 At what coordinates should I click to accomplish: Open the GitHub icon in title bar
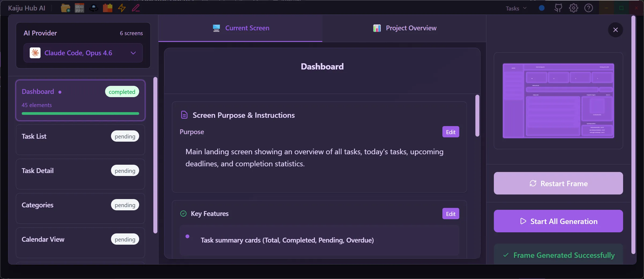point(558,8)
